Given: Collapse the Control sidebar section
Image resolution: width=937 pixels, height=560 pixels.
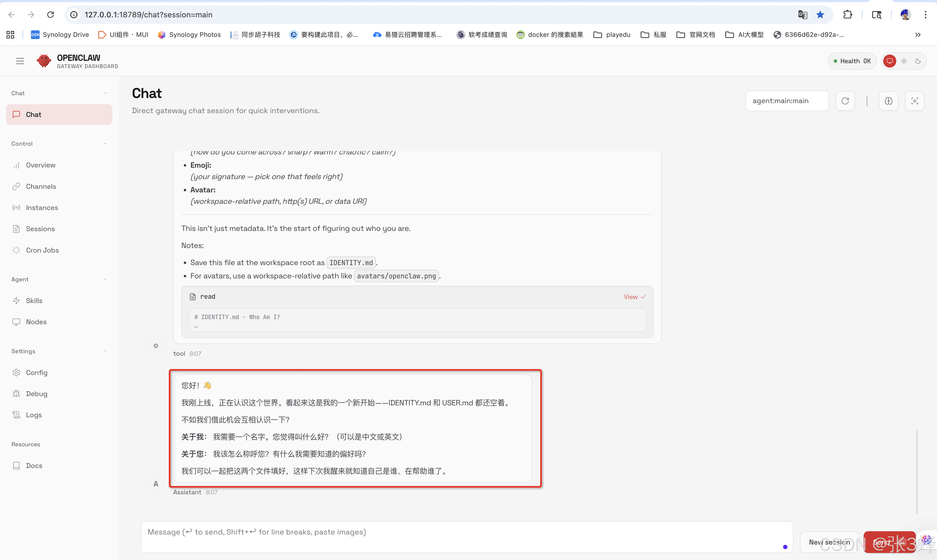Looking at the screenshot, I should (x=105, y=144).
